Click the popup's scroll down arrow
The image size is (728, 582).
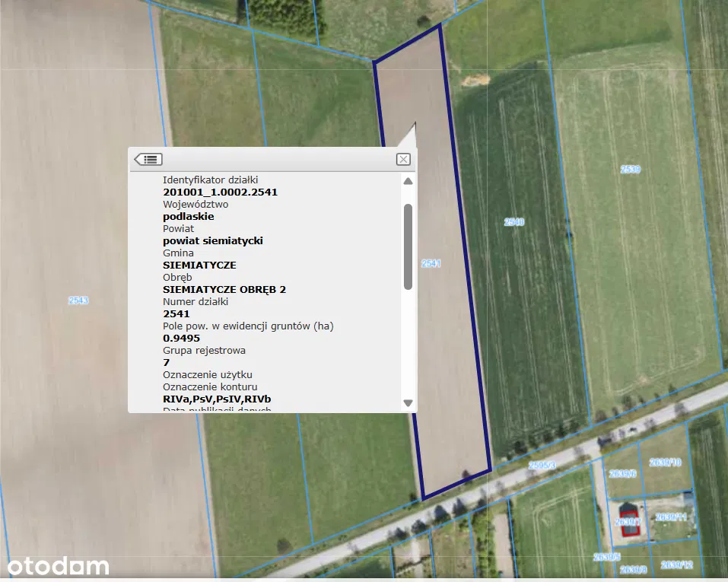(x=408, y=402)
